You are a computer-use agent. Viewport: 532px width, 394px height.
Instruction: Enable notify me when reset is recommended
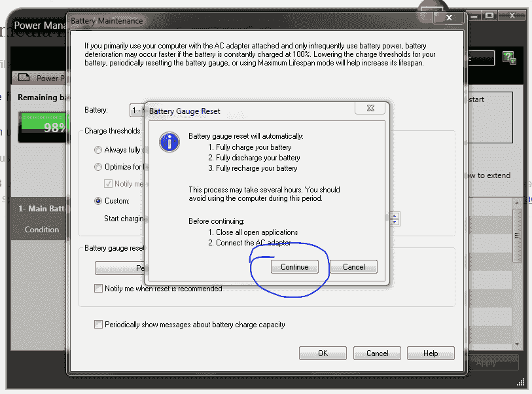98,288
